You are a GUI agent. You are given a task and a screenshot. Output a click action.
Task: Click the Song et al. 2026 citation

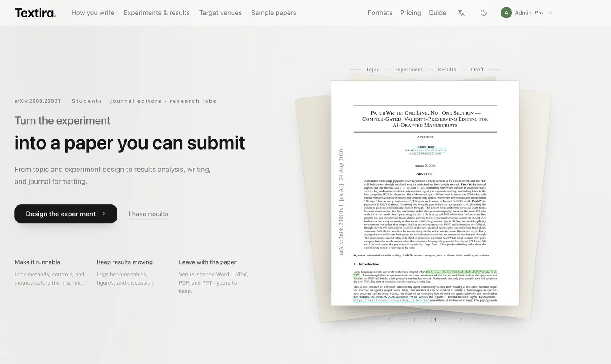(438, 272)
